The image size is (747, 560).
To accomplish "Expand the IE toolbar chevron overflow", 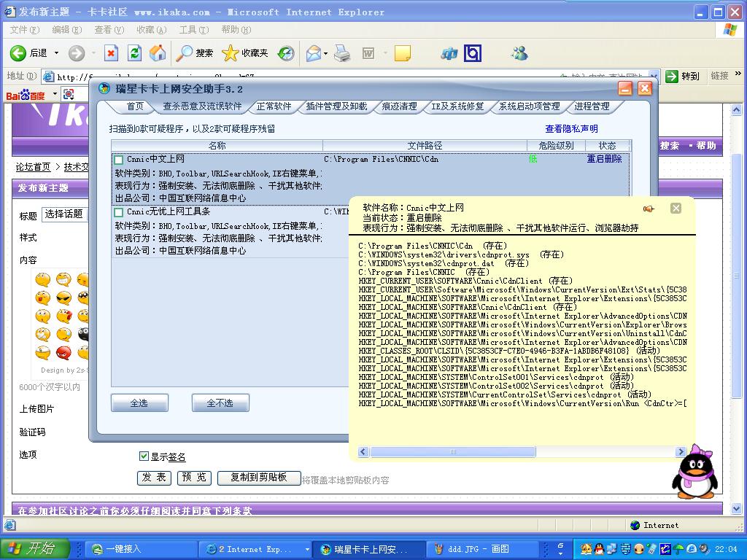I will click(738, 74).
